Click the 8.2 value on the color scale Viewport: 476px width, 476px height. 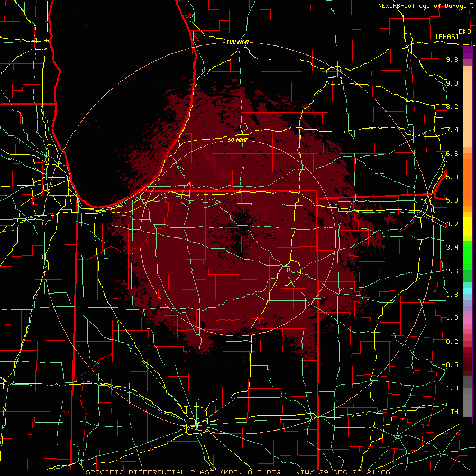tap(452, 106)
